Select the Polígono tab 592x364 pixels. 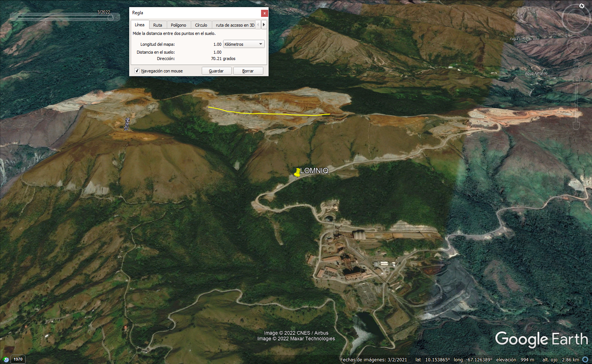pos(178,25)
